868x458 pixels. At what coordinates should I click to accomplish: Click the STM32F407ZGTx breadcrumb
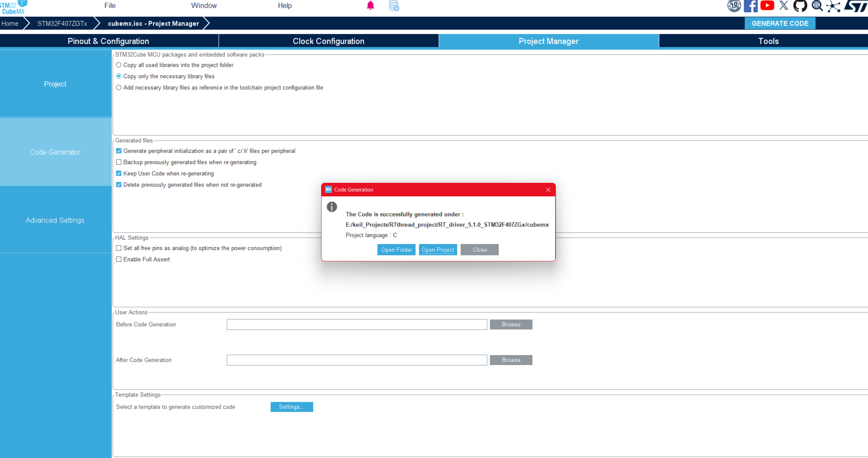coord(62,24)
